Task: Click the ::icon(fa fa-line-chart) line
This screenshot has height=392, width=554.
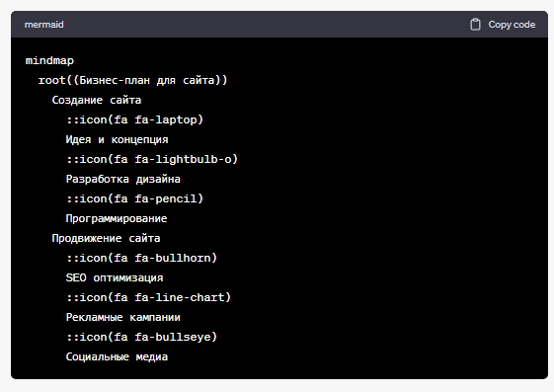Action: click(149, 298)
